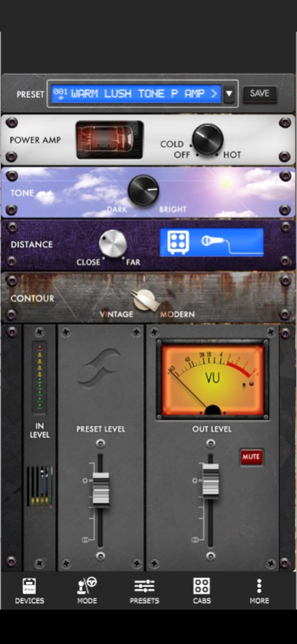Click the Tone Dark/Bright knob
This screenshot has height=644, width=297.
(144, 190)
